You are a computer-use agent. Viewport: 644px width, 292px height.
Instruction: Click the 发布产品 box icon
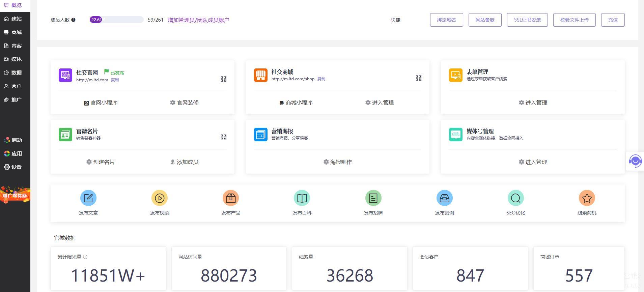pyautogui.click(x=231, y=198)
